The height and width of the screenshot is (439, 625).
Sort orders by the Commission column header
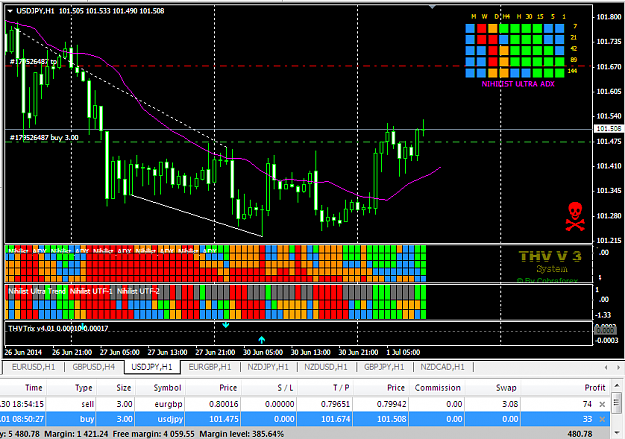[x=437, y=388]
